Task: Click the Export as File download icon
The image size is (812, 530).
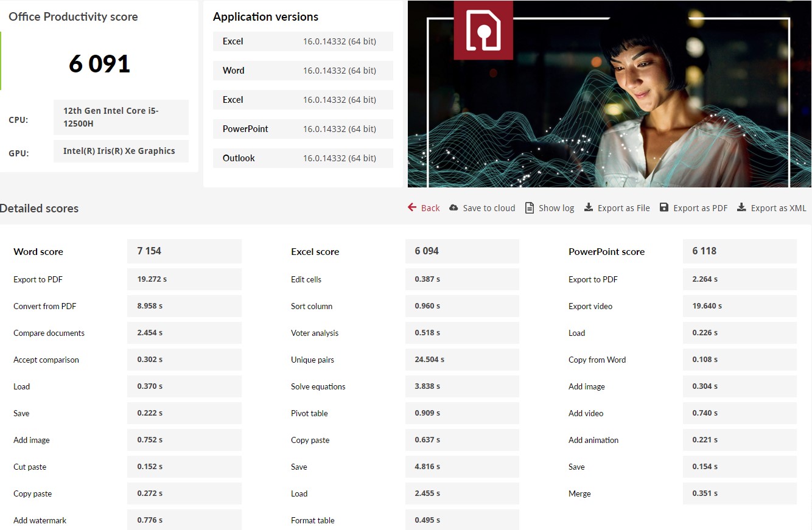Action: [x=589, y=207]
